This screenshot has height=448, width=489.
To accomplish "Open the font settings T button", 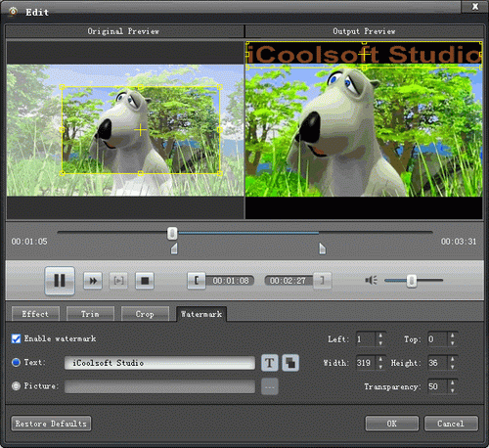I will click(270, 363).
